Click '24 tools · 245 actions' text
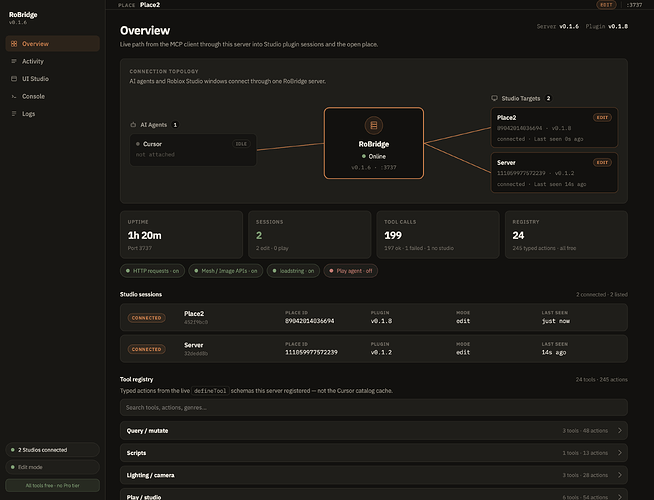The width and height of the screenshot is (654, 500). coord(601,379)
